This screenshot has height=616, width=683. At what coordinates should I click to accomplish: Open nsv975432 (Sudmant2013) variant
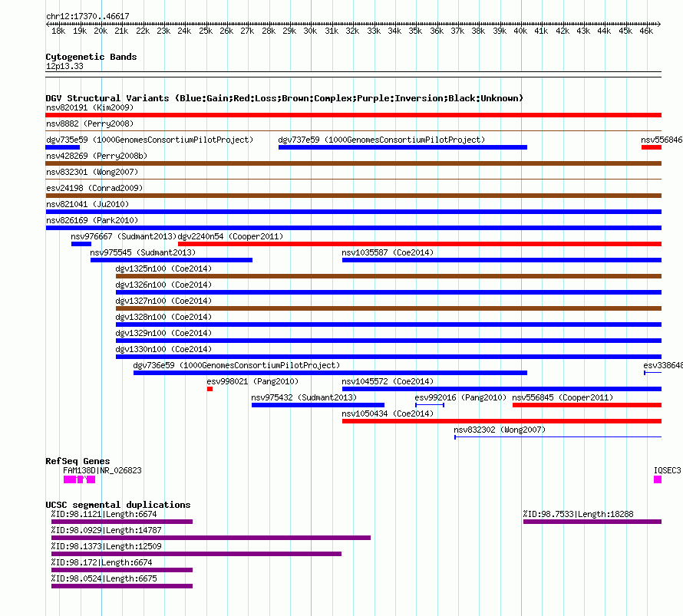[x=318, y=405]
